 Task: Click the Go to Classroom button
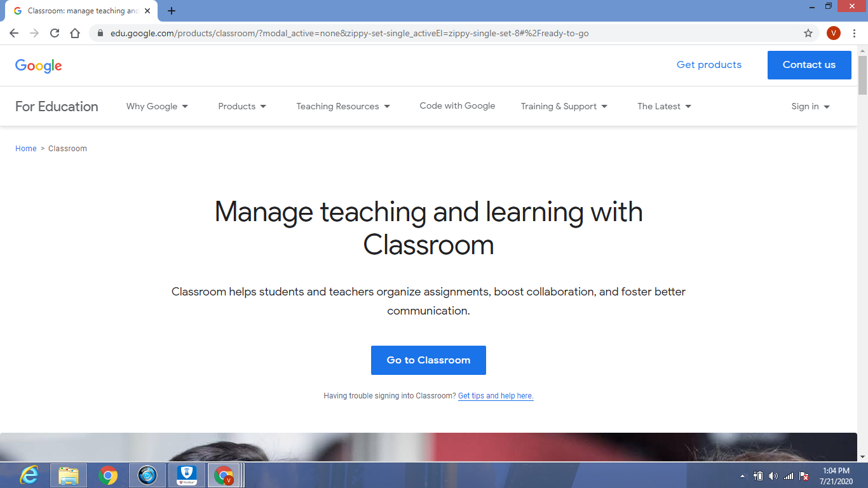(x=428, y=360)
